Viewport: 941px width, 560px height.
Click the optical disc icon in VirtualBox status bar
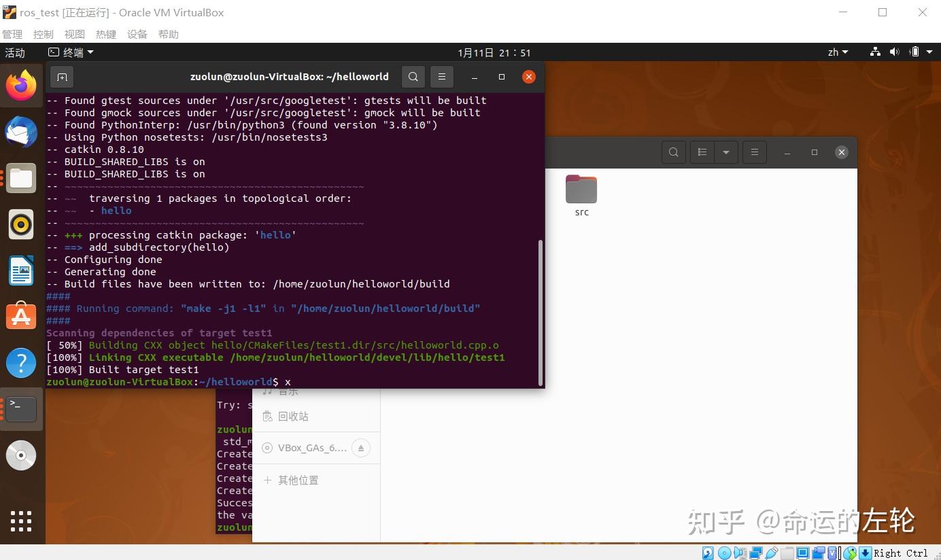(x=725, y=553)
